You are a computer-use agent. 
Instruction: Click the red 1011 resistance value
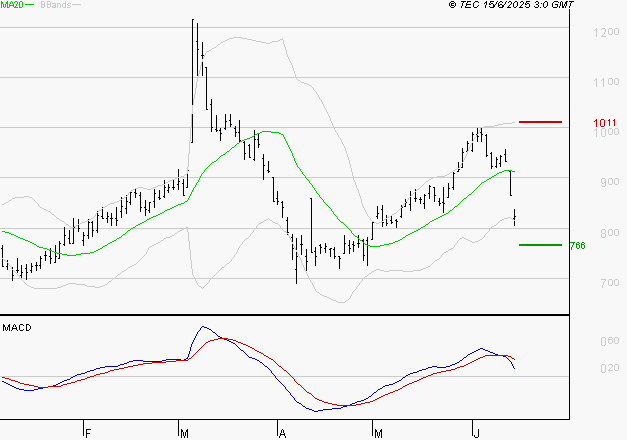click(x=605, y=123)
